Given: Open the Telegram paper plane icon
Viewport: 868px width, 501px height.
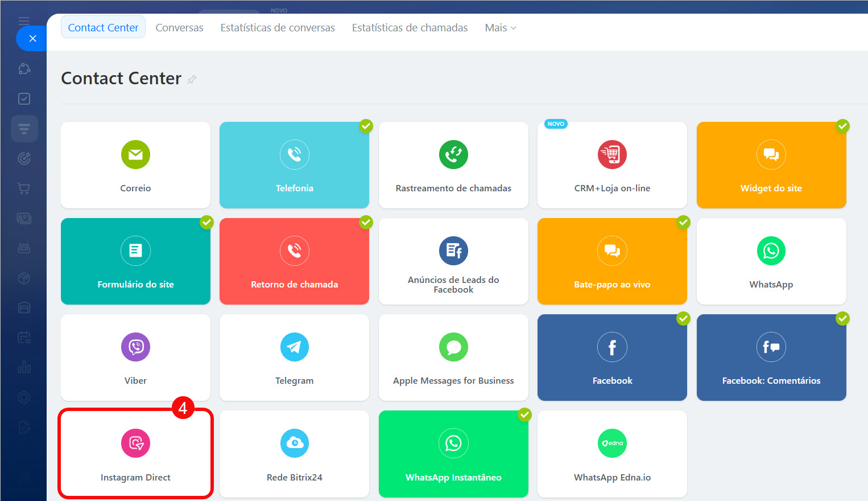Looking at the screenshot, I should click(294, 347).
